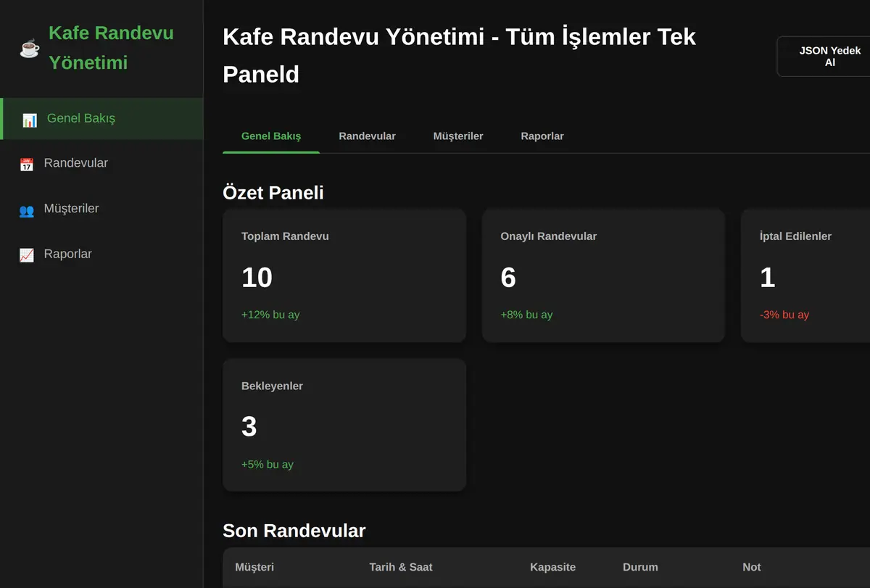Click the bar chart icon beside Genel Bakış
Viewport: 870px width, 588px height.
(30, 120)
